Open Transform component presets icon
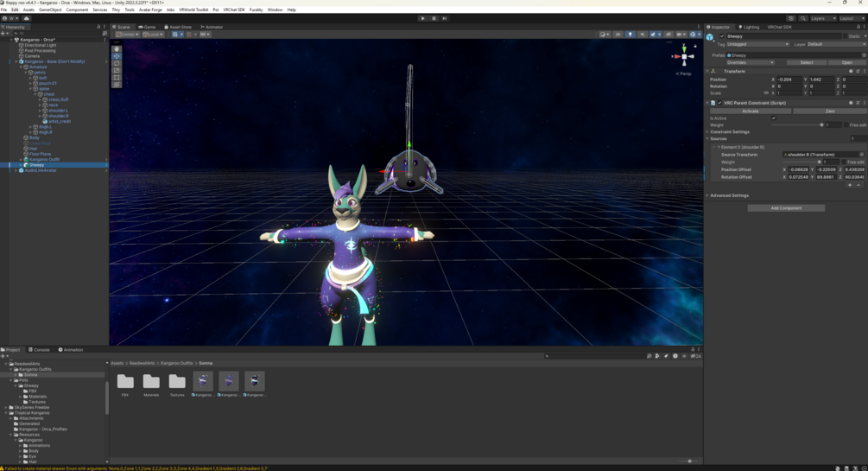The image size is (868, 471). 858,72
